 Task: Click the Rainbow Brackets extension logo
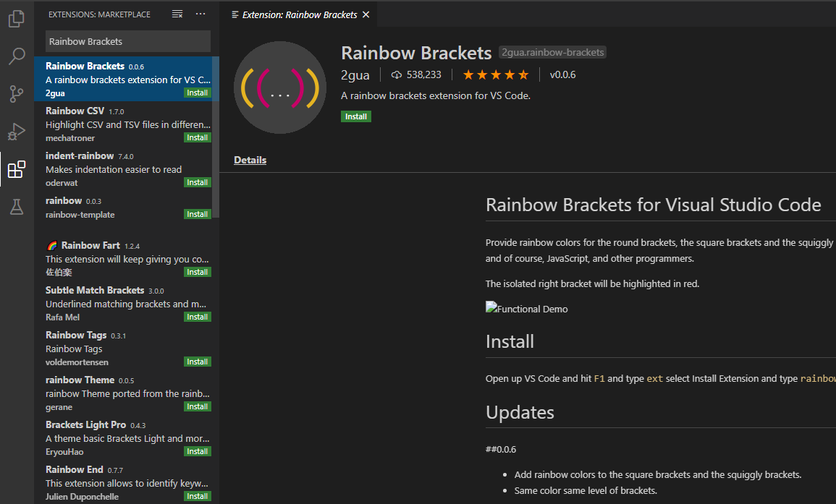[x=280, y=87]
